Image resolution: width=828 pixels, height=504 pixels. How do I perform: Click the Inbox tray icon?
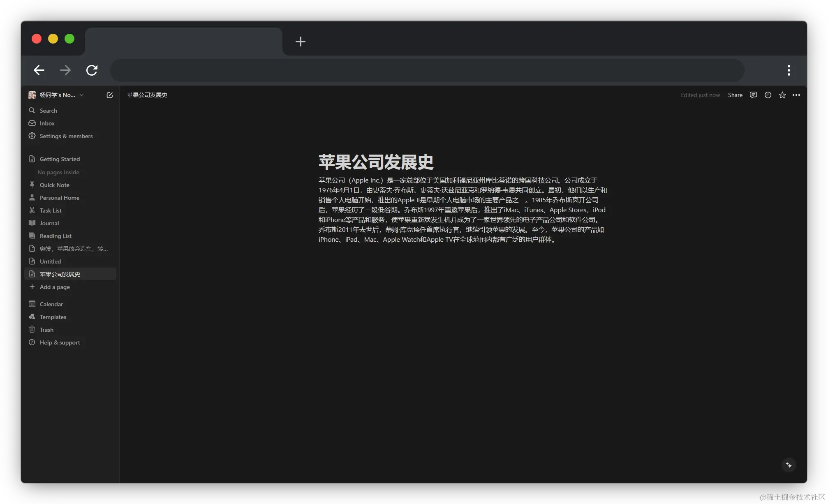[x=32, y=123]
